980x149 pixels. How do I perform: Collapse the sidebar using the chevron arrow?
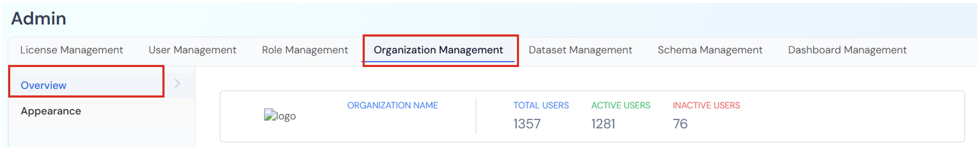pos(177,83)
